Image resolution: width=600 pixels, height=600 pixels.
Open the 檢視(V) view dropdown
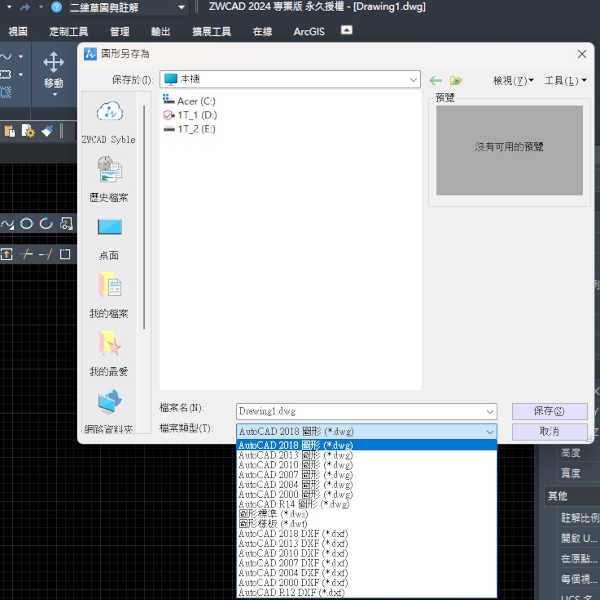(513, 80)
